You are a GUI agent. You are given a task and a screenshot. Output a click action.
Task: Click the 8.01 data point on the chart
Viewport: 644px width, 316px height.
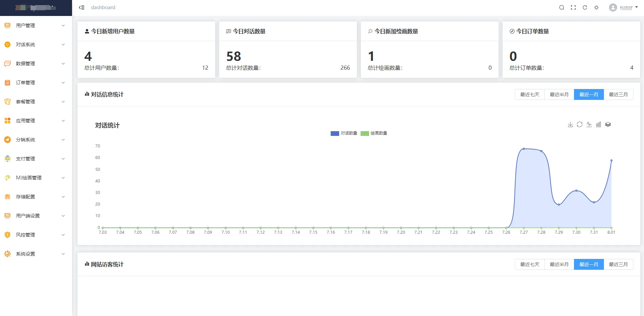[611, 160]
